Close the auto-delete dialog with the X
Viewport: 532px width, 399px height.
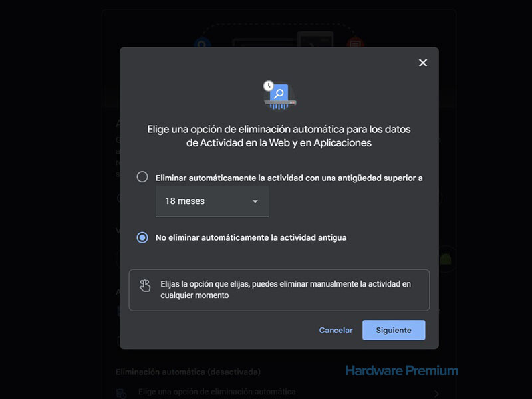point(423,63)
